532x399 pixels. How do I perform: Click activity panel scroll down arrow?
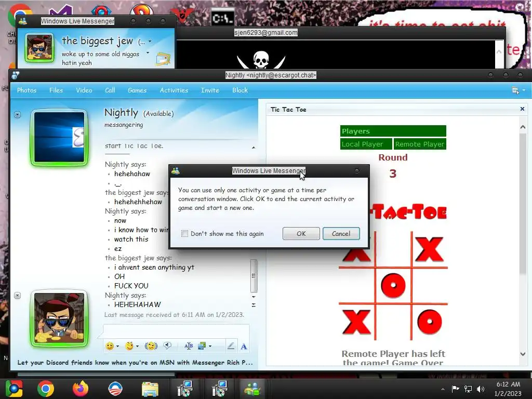(x=523, y=354)
